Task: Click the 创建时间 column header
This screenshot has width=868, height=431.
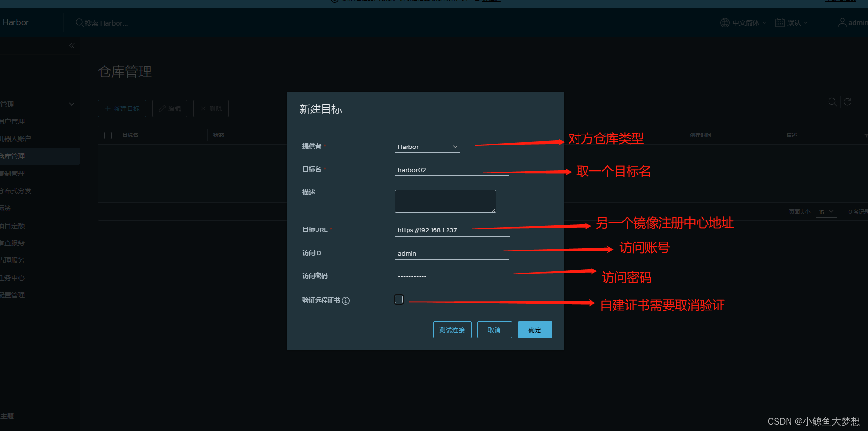Action: (700, 135)
